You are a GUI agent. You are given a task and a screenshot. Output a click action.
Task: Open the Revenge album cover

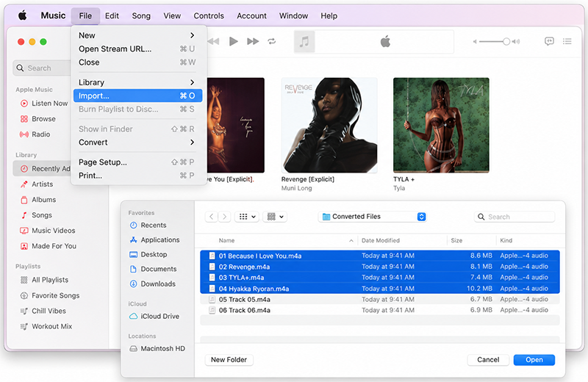point(329,125)
